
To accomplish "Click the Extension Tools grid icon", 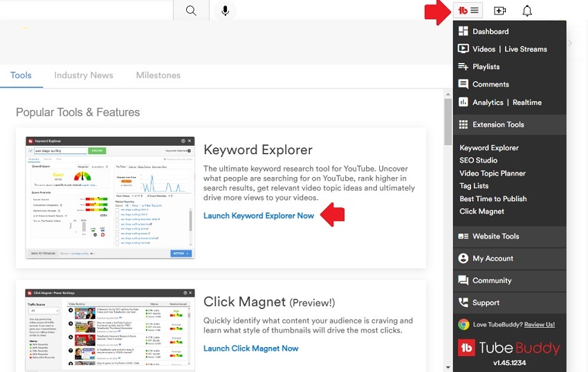I will click(463, 124).
